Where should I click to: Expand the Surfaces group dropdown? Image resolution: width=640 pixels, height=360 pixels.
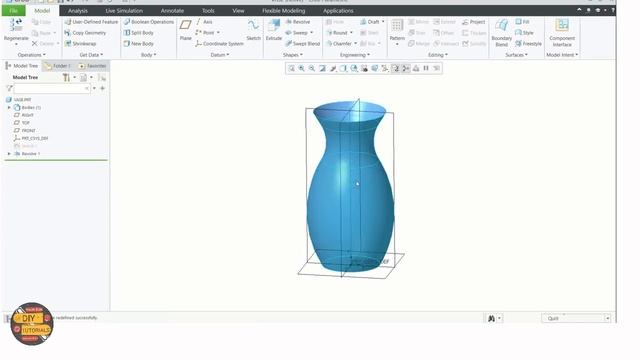coord(516,55)
